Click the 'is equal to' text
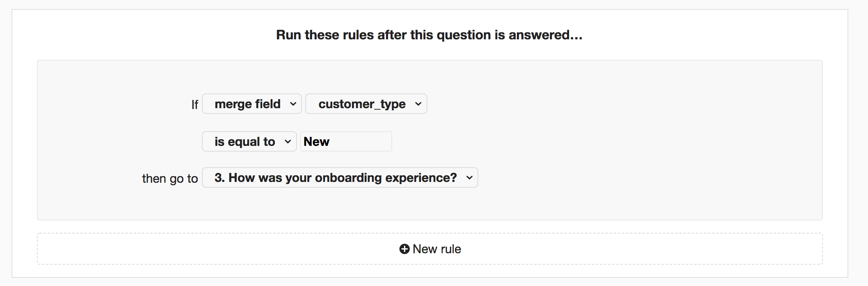 [244, 142]
